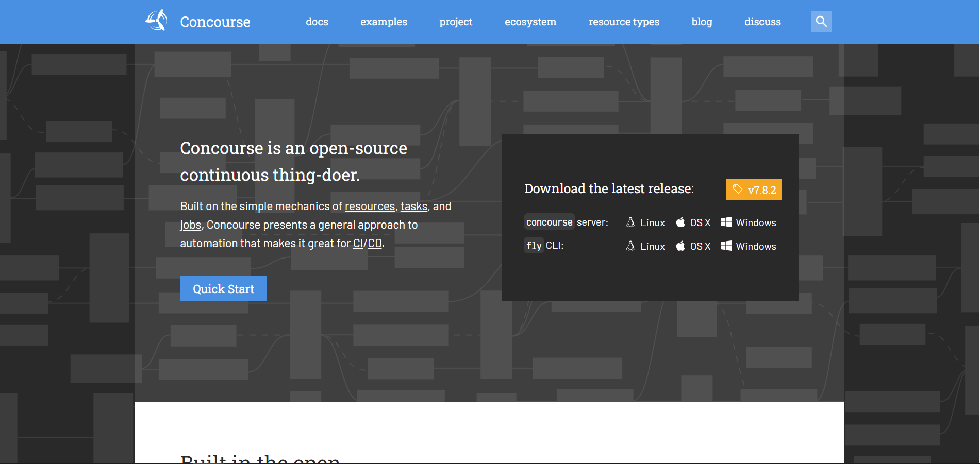Image resolution: width=980 pixels, height=464 pixels.
Task: Download fly CLI for Windows
Action: pyautogui.click(x=749, y=246)
